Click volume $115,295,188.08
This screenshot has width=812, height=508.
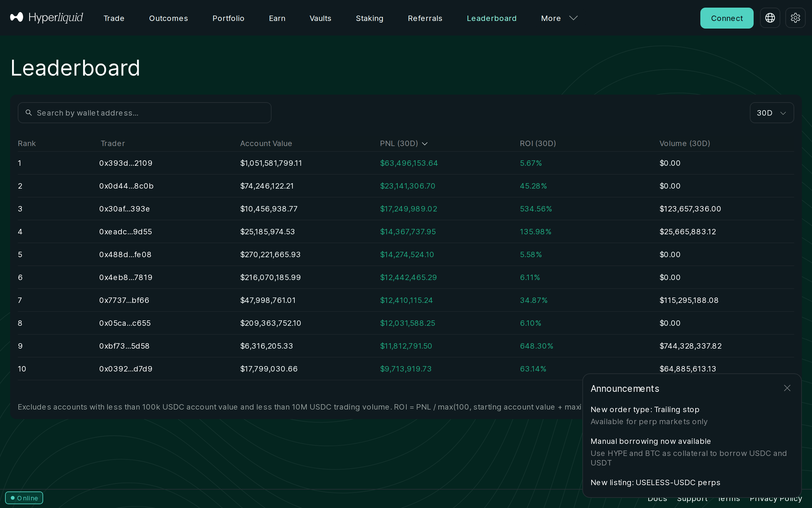coord(689,300)
